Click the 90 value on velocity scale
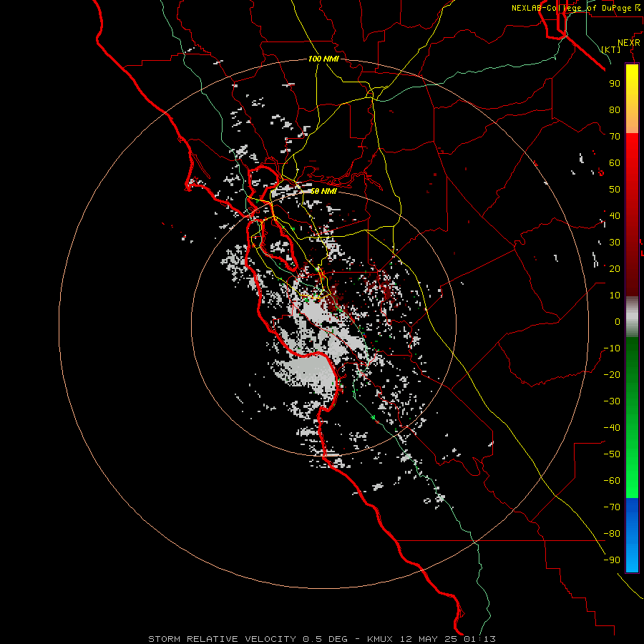644x644 pixels. tap(615, 84)
